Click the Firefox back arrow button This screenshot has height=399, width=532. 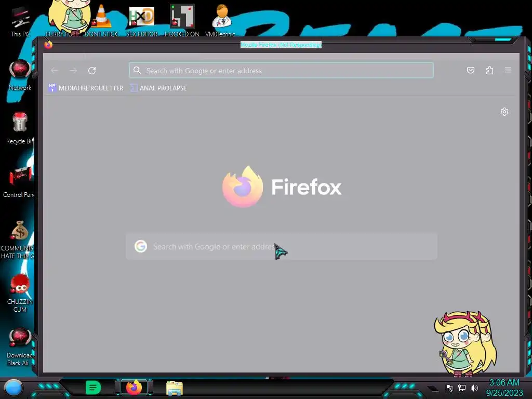(54, 71)
